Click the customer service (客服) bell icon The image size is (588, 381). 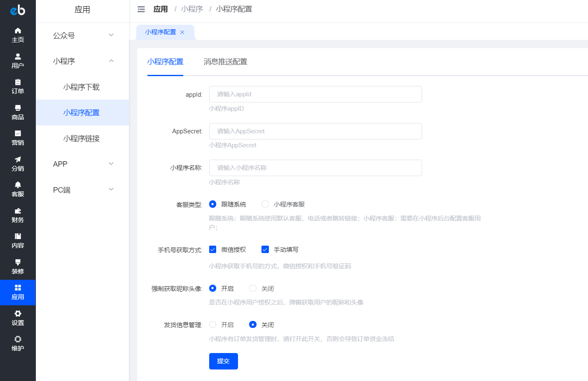pos(18,185)
